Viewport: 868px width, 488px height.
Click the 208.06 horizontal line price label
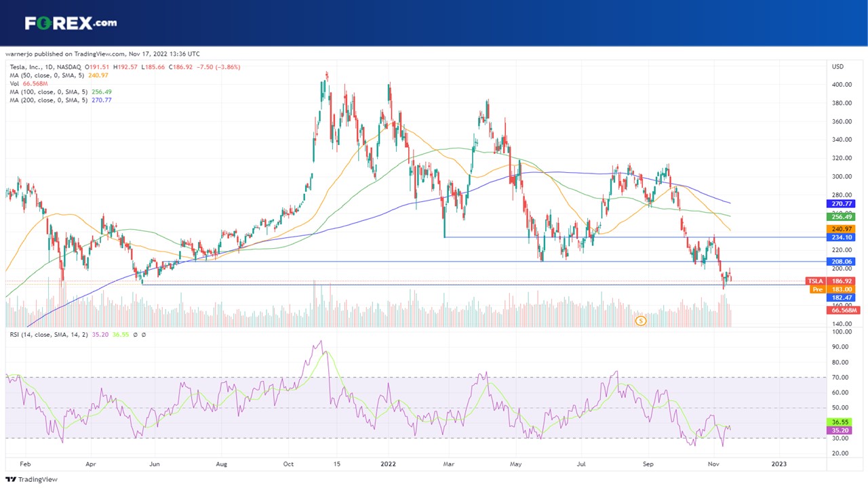[x=840, y=262]
